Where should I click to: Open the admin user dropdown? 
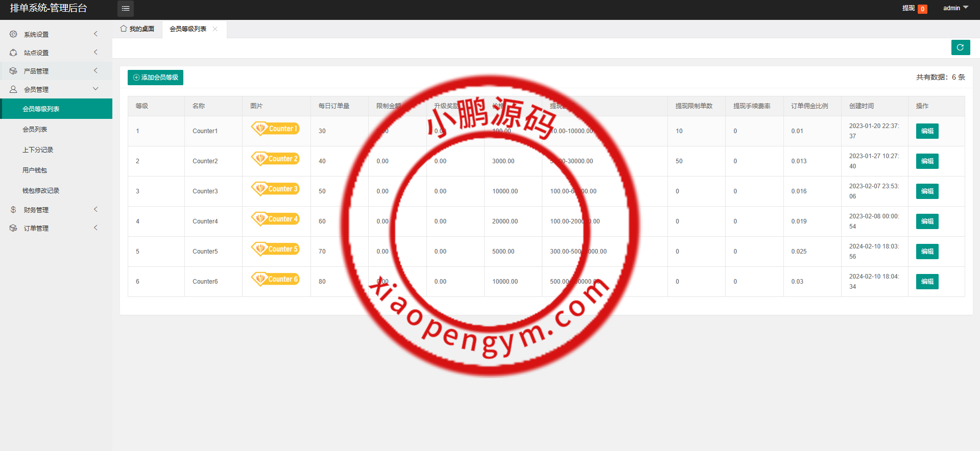[955, 8]
